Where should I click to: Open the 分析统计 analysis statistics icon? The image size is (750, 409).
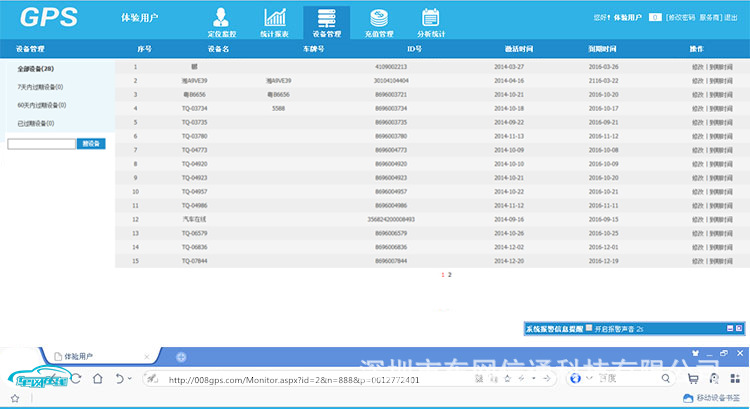click(x=430, y=21)
